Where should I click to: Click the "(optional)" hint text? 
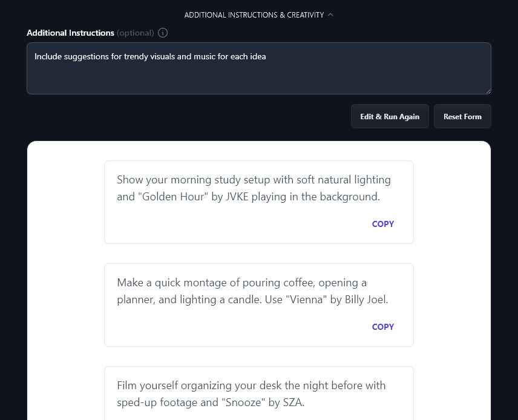(135, 33)
